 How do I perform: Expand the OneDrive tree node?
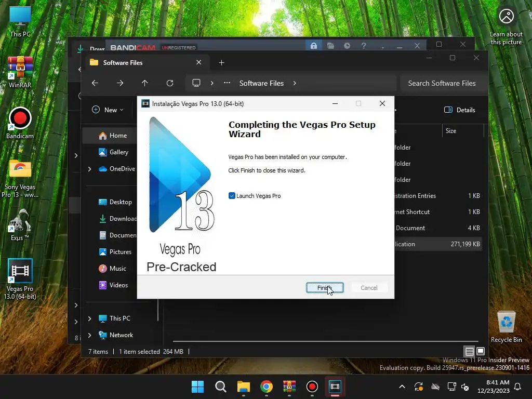[89, 169]
